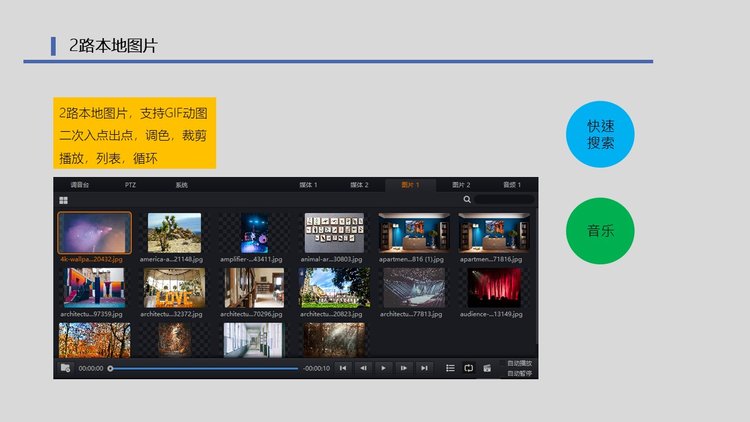This screenshot has height=422, width=750.
Task: Open the 媒体 1 tab
Action: click(308, 185)
